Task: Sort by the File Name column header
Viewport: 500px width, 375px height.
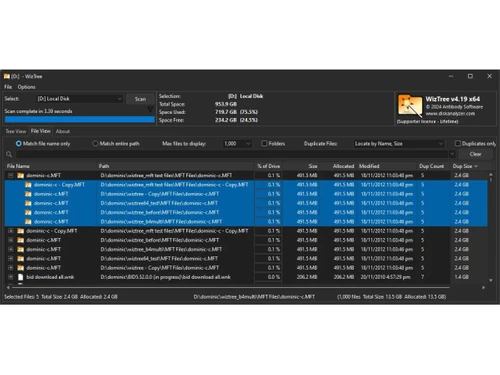Action: click(51, 166)
